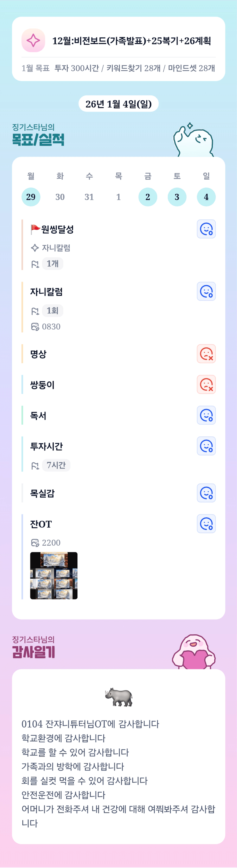
Task: Open the 26년 1월 4일(일) date picker pill
Action: [x=119, y=104]
